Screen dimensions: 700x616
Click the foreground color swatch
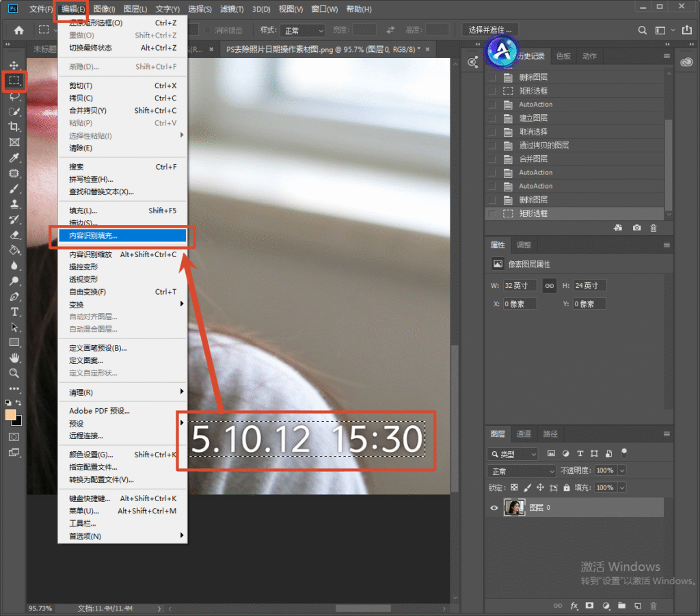[x=10, y=414]
